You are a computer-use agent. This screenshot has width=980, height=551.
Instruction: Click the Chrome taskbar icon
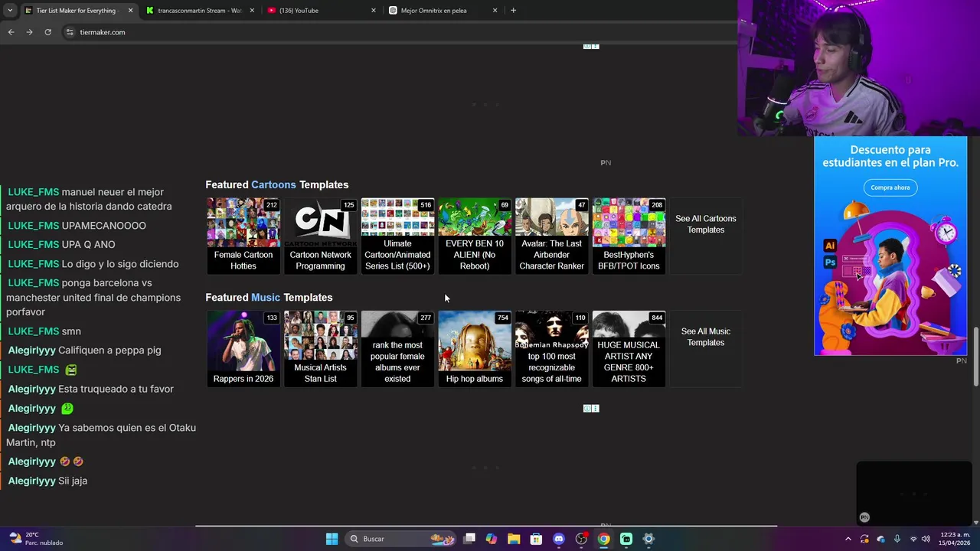pos(603,539)
